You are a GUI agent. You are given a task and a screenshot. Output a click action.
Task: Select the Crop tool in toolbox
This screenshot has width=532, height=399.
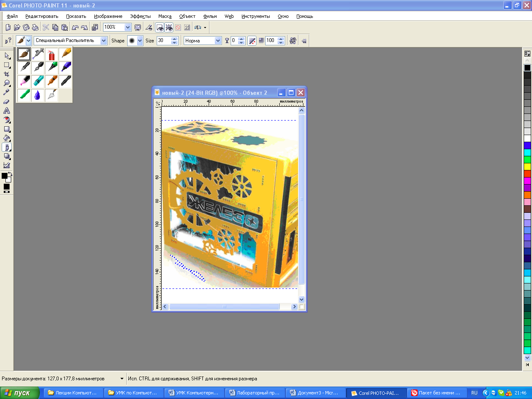(7, 74)
